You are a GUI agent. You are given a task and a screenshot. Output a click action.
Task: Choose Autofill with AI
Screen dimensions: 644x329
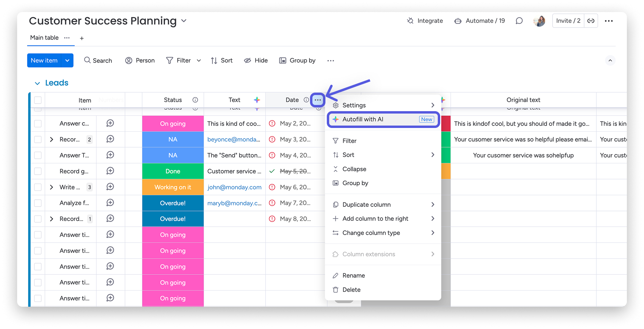(383, 119)
